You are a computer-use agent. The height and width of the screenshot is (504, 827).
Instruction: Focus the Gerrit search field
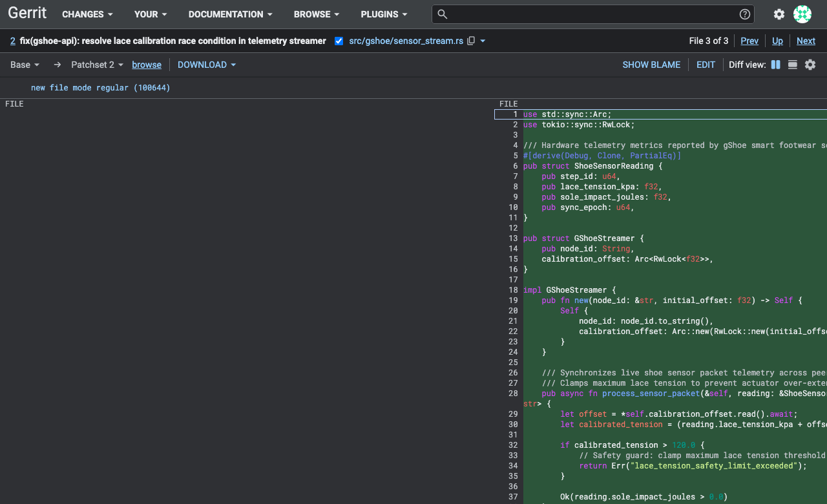click(593, 14)
